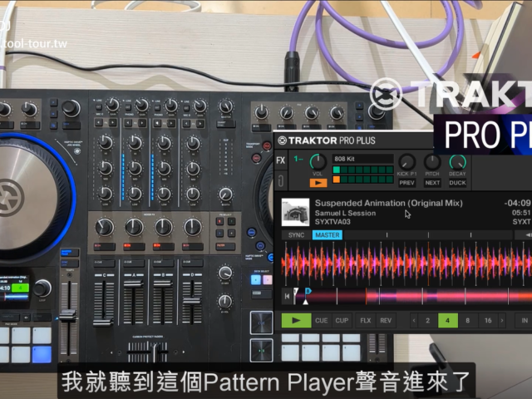Viewport: 532px width, 399px height.
Task: Set loop size to 8 beats
Action: click(x=467, y=320)
